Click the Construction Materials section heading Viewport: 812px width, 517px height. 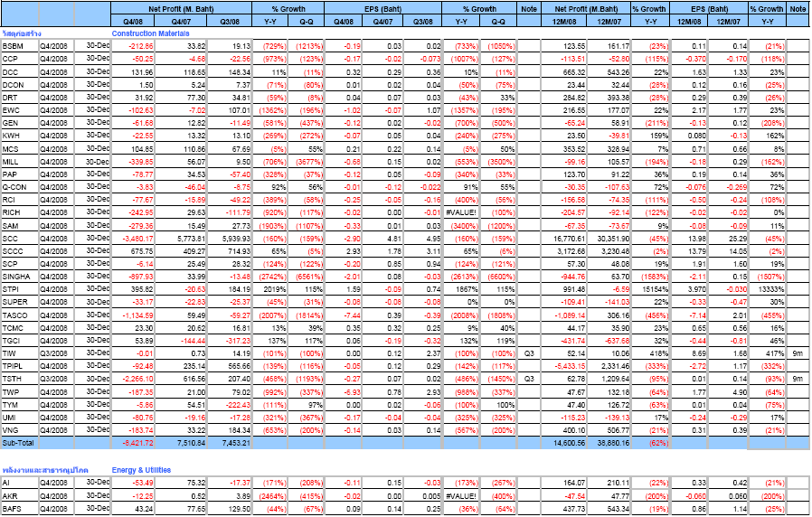[x=151, y=33]
